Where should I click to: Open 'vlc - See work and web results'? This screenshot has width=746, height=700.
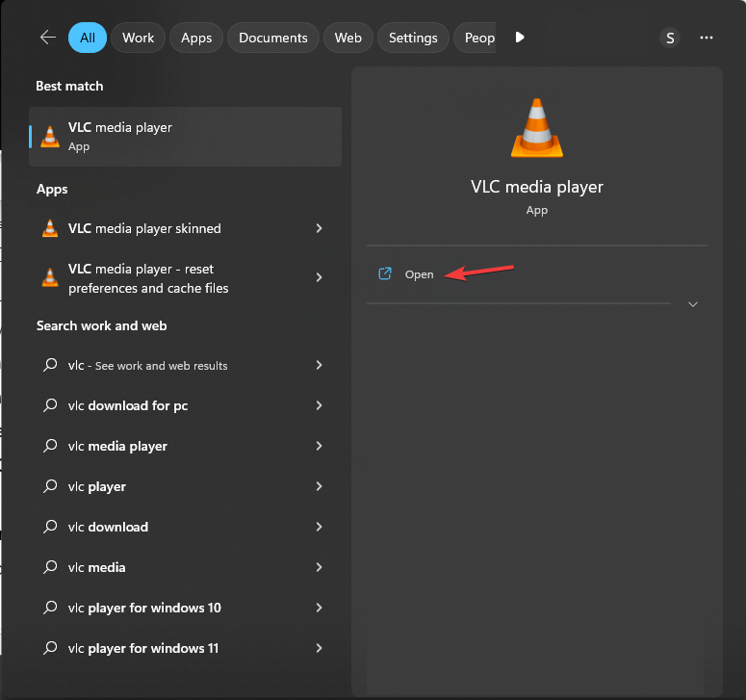(185, 365)
